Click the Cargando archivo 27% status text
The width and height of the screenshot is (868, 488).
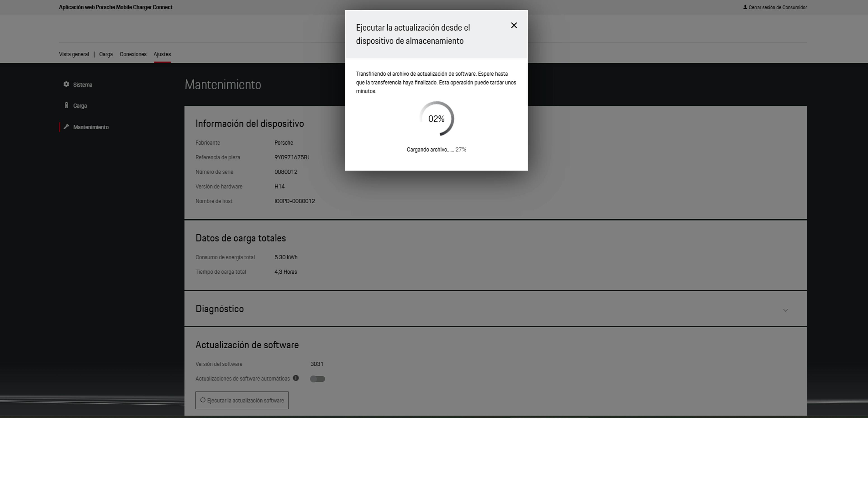click(436, 150)
